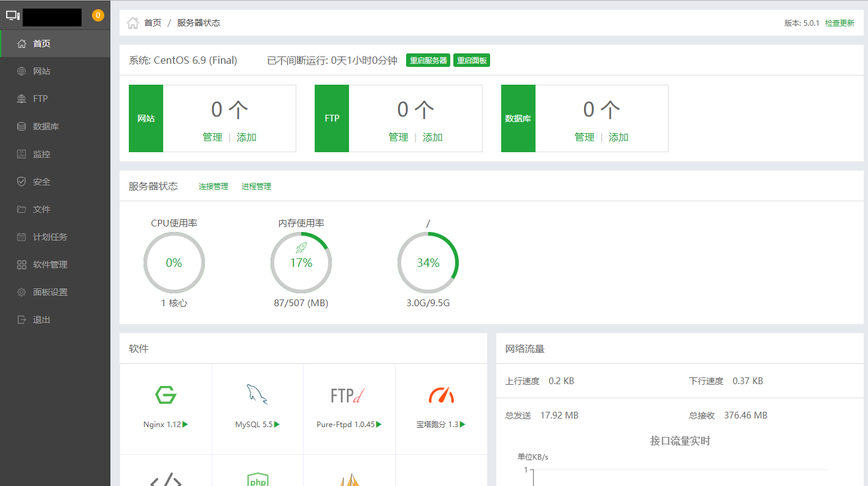Open 网站 in the sidebar menu
This screenshot has width=868, height=486.
tap(42, 71)
